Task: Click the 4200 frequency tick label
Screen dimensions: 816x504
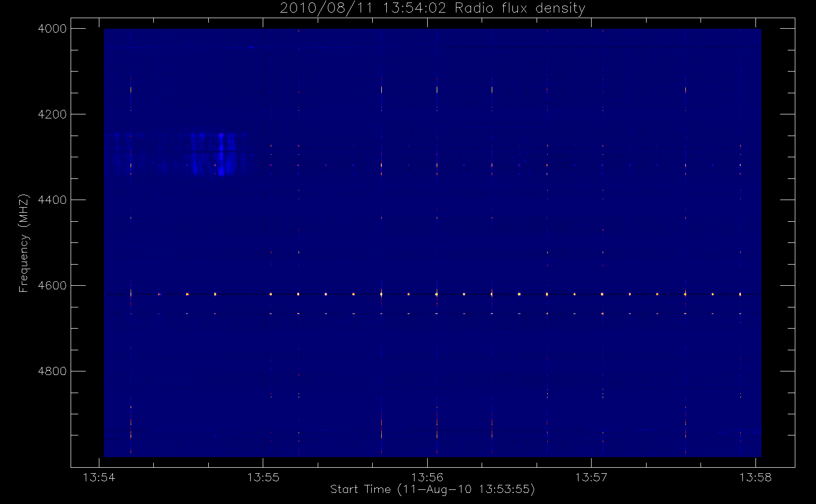Action: pos(52,114)
